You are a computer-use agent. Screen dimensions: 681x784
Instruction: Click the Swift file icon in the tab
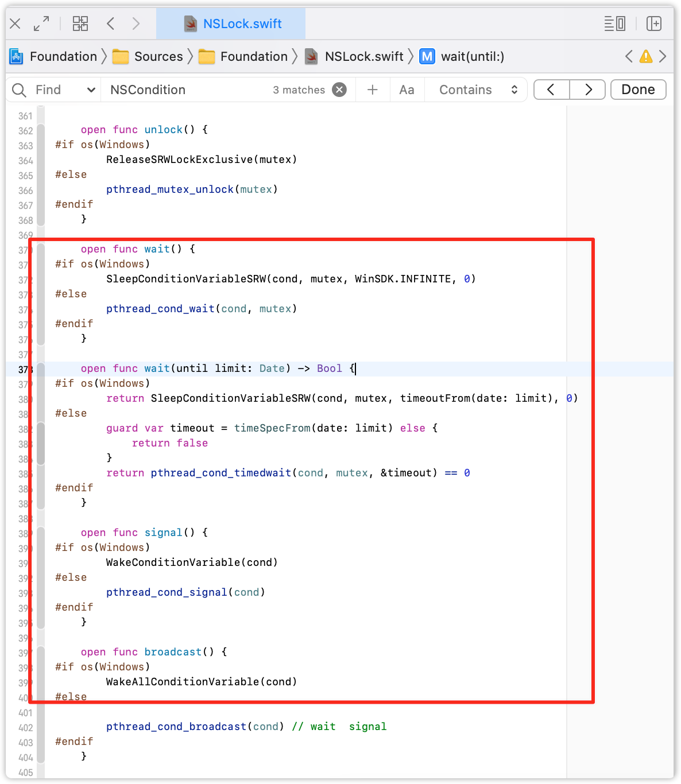click(x=191, y=24)
